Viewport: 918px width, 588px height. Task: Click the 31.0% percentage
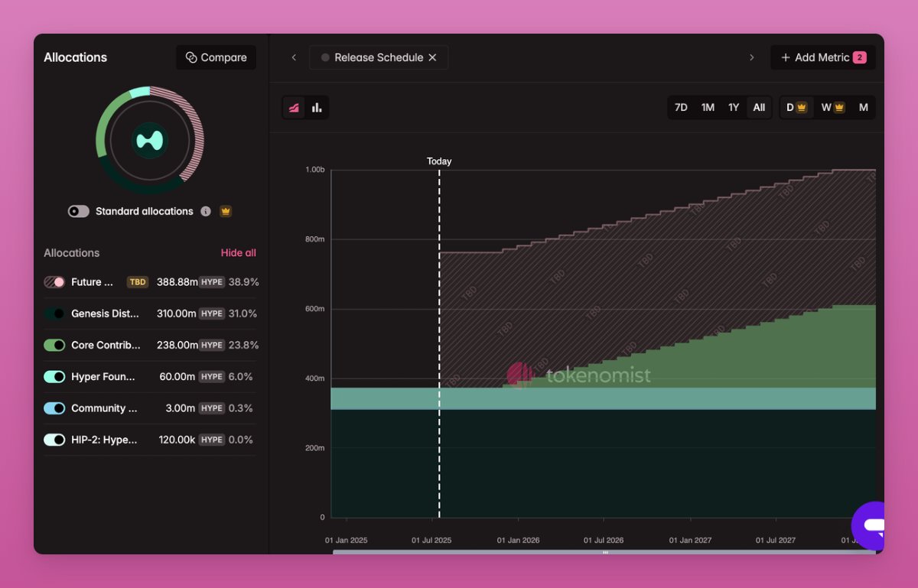click(x=243, y=313)
